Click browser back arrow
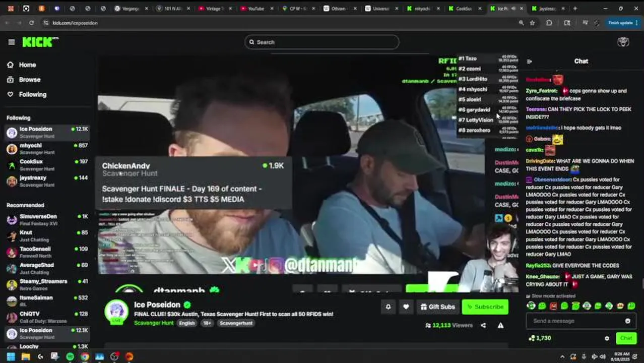644x363 pixels. click(x=8, y=23)
